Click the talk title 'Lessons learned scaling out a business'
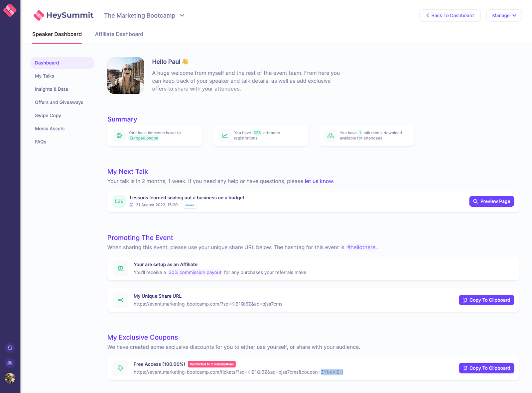Screen dimensions: 532x393 [x=187, y=198]
